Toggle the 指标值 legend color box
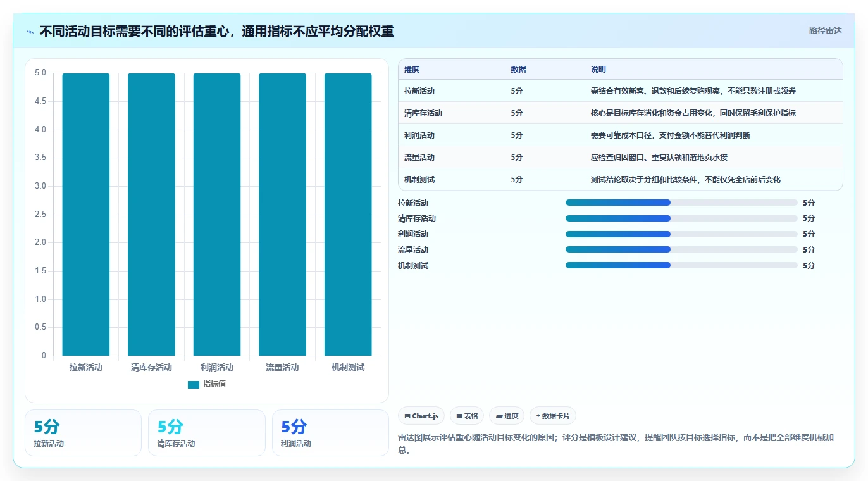 point(194,384)
